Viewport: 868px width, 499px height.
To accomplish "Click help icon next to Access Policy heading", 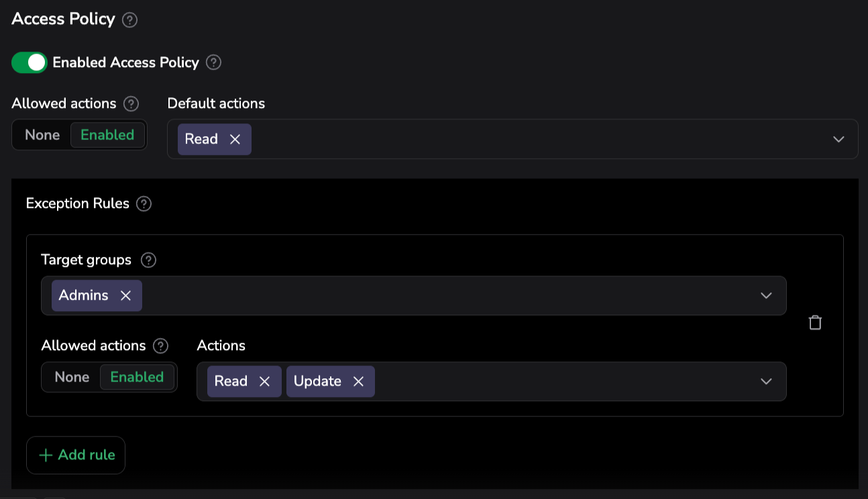I will pos(130,20).
